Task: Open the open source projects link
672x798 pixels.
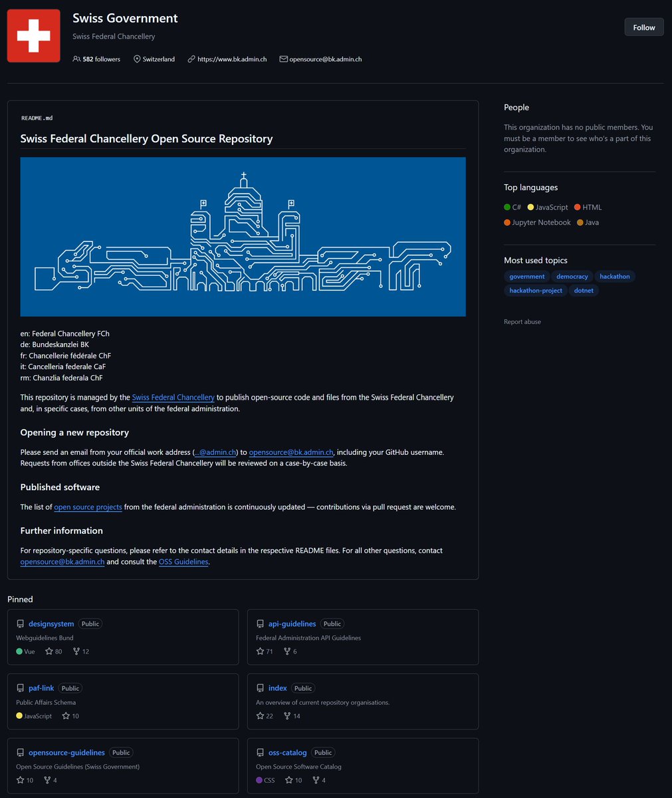Action: (88, 507)
